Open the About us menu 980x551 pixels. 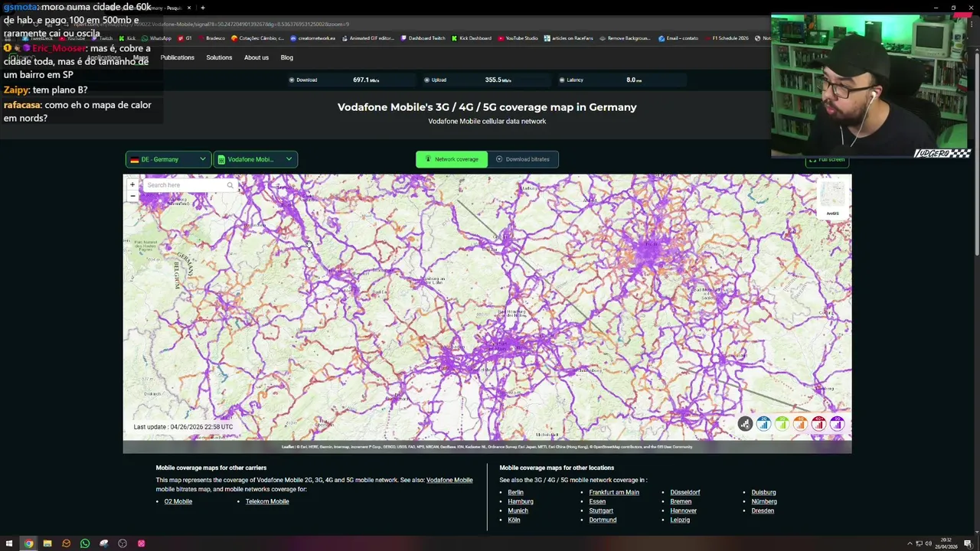point(256,57)
